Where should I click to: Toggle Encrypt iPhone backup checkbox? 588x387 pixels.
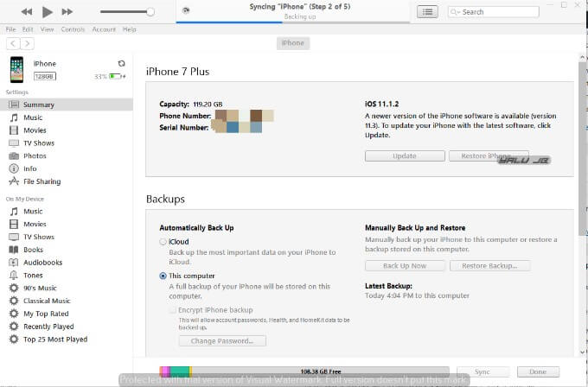coord(173,310)
